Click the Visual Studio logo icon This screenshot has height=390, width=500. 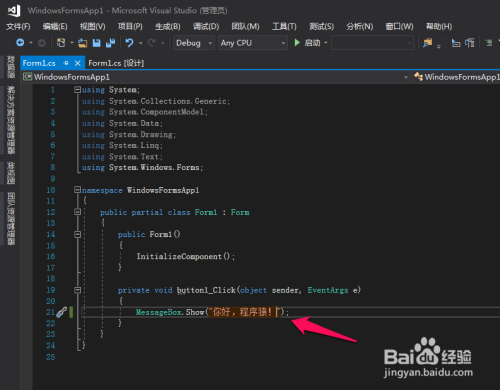tap(14, 11)
